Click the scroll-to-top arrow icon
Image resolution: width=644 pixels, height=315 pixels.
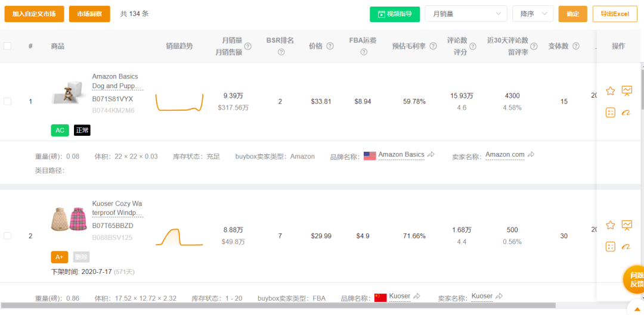tap(637, 309)
